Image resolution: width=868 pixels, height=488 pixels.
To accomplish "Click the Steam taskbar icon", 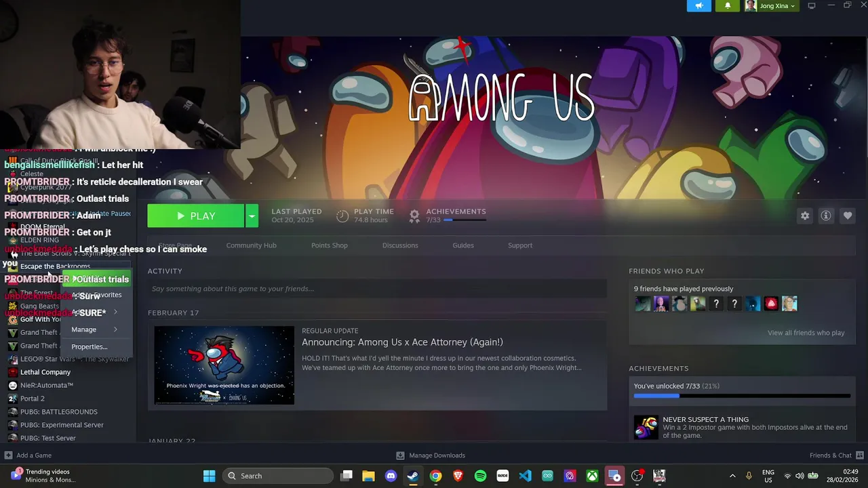I will point(413,476).
